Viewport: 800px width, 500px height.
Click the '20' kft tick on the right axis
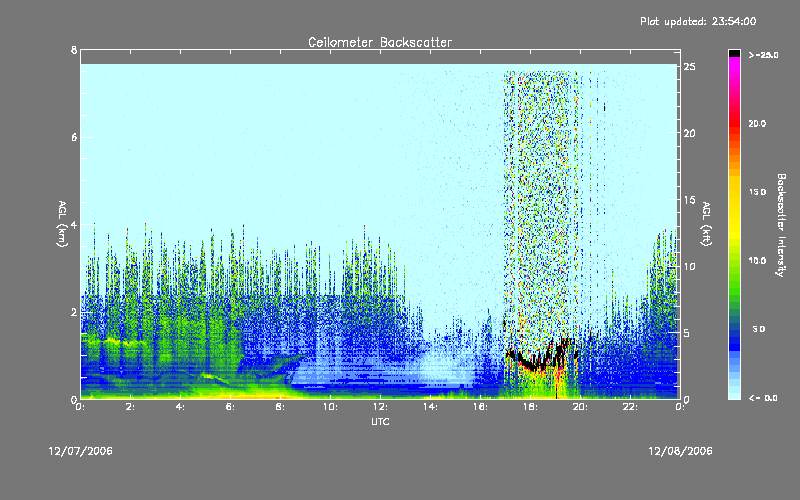[689, 133]
